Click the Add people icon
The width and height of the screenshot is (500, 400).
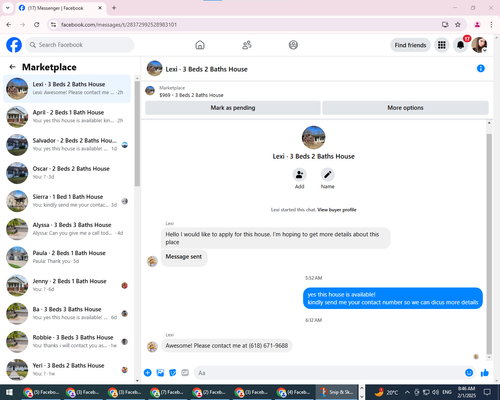coord(299,175)
